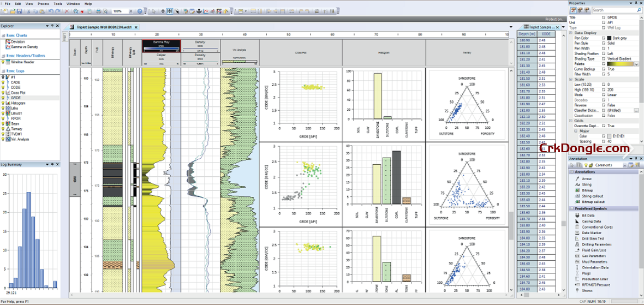Toggle visibility bulb for the Histogram log
The width and height of the screenshot is (644, 305).
tap(3, 103)
